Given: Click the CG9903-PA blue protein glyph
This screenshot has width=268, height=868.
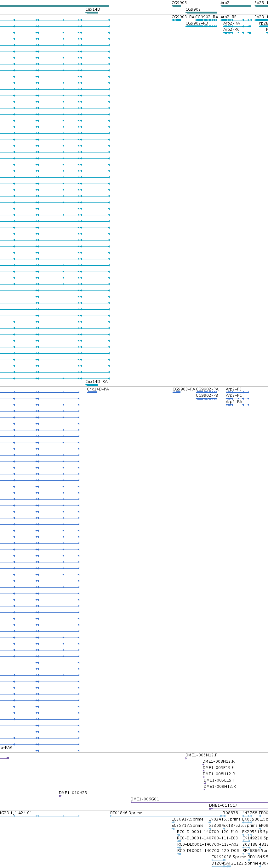Looking at the screenshot, I should (177, 392).
